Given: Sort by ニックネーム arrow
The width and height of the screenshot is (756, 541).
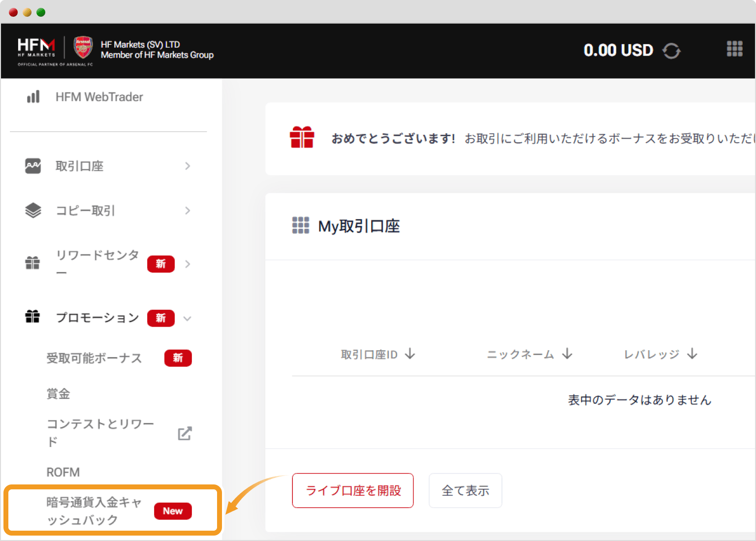Looking at the screenshot, I should tap(567, 354).
